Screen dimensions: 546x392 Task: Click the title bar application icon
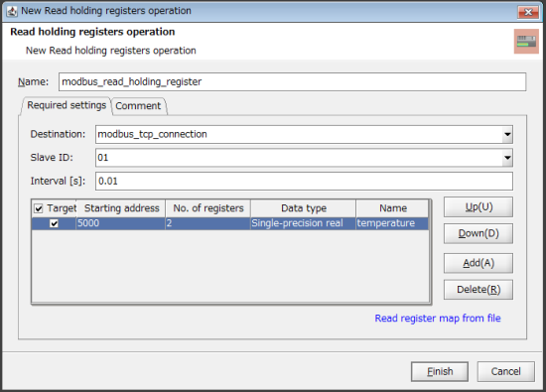tap(12, 11)
